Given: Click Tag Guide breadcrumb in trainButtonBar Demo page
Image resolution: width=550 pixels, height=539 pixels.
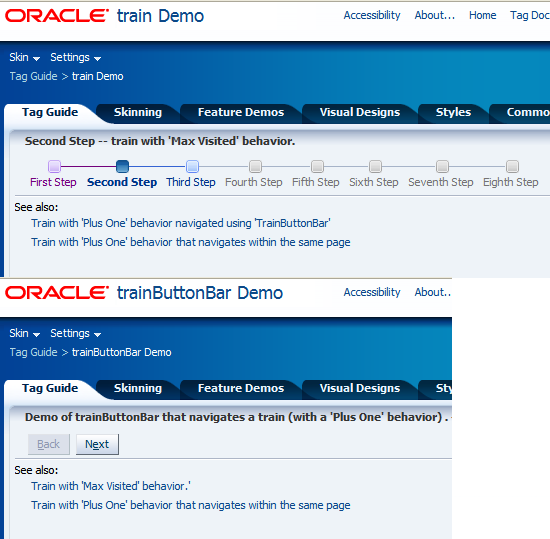Looking at the screenshot, I should pos(33,352).
